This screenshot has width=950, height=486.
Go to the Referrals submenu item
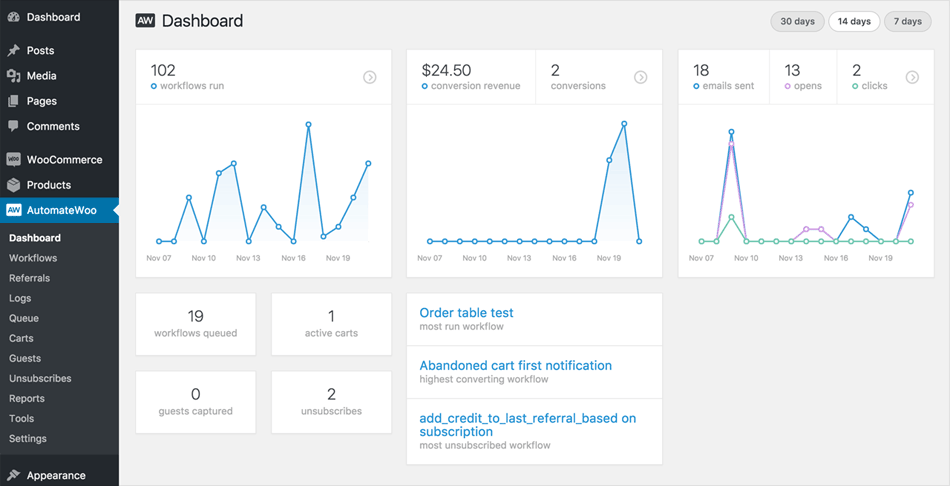click(x=29, y=278)
